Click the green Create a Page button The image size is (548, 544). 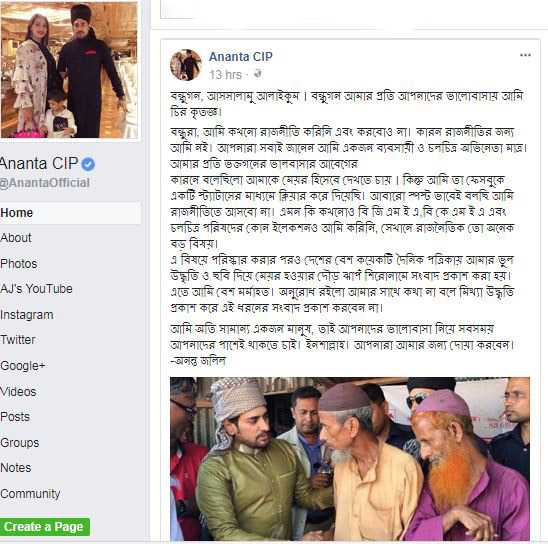(x=44, y=527)
